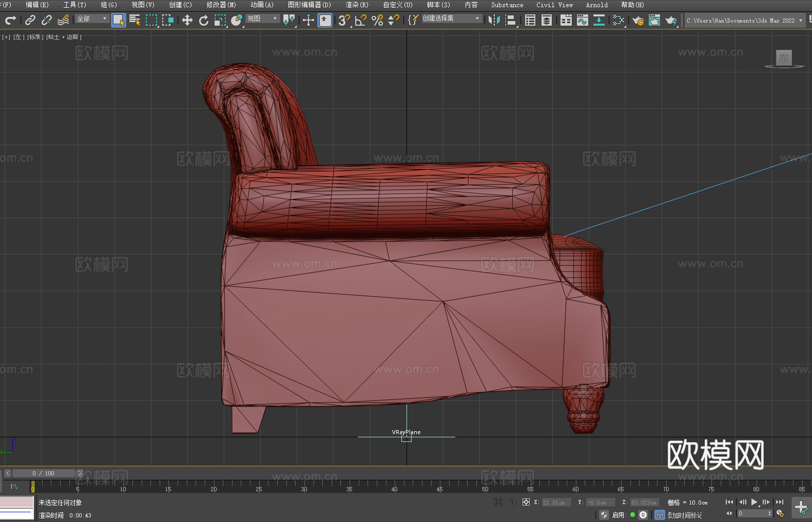
Task: Click the Mirror tool icon
Action: coord(494,20)
